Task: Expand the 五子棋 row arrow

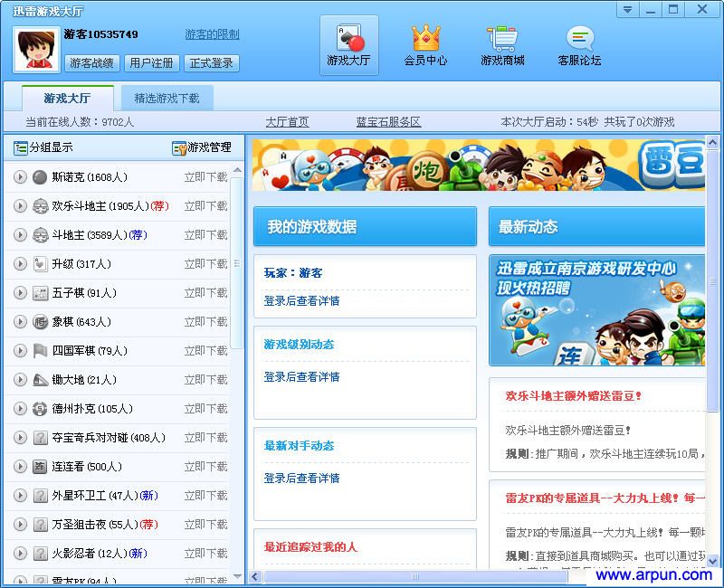Action: 20,293
